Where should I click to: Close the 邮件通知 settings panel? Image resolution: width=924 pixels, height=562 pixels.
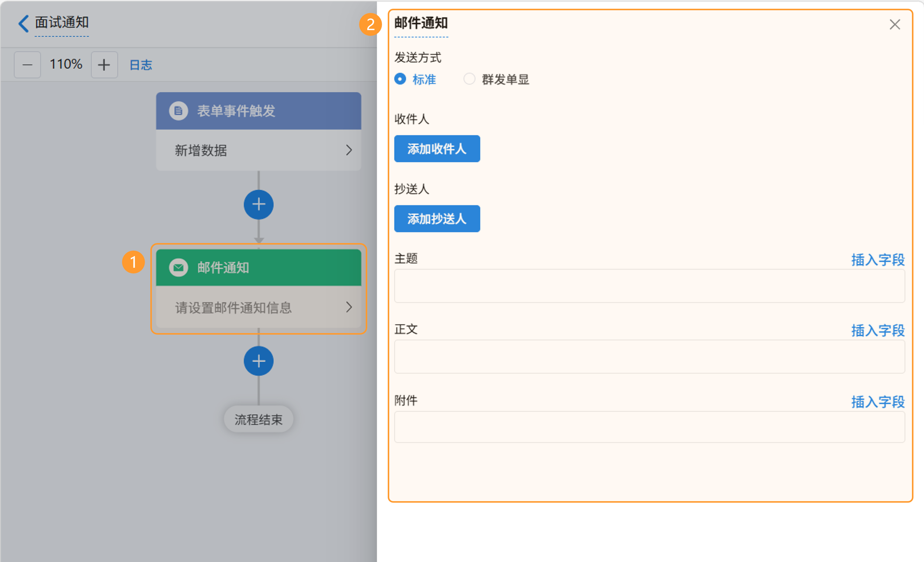pyautogui.click(x=895, y=25)
